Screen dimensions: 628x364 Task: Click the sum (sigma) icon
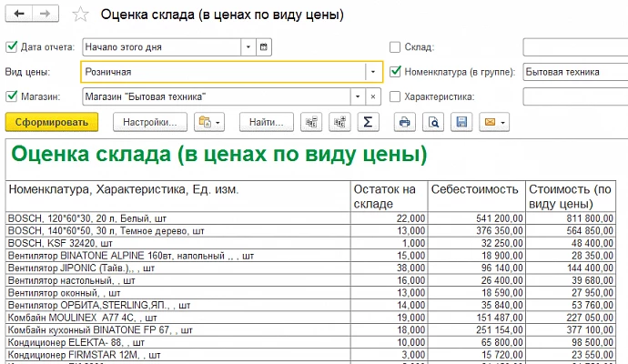368,122
